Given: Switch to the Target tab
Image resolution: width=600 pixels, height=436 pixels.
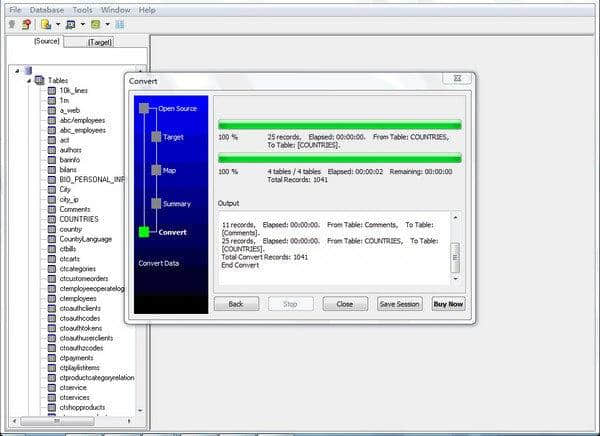Looking at the screenshot, I should pos(100,42).
